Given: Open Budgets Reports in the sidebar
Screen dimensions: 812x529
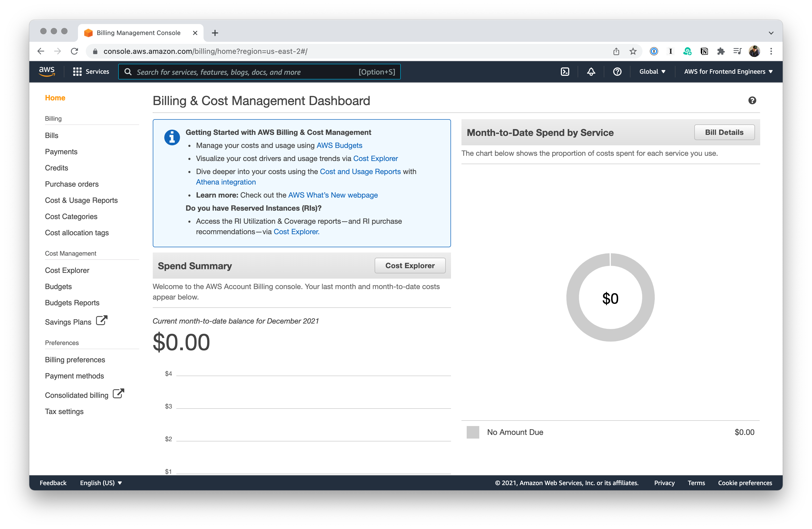Looking at the screenshot, I should coord(72,303).
